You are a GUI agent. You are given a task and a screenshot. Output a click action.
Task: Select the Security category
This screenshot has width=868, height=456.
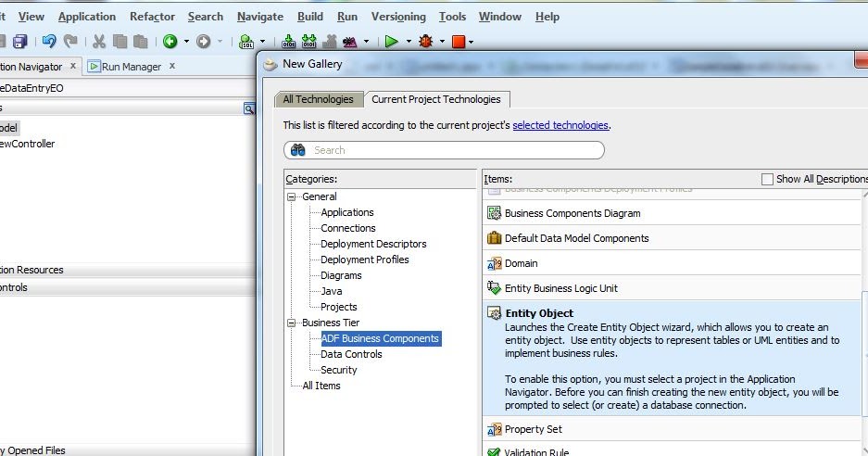click(x=339, y=370)
